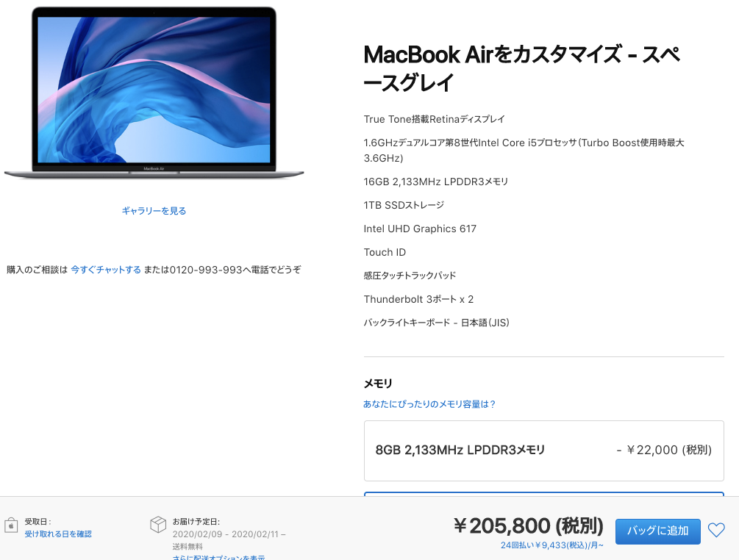Screen dimensions: 739x560
Task: Click the MacBook Airをカスタマイズ page title
Action: click(x=522, y=68)
